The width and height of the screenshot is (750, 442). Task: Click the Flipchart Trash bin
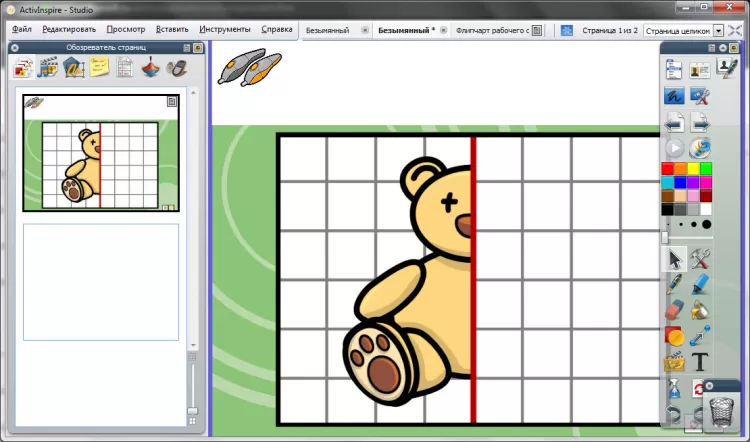pos(720,410)
